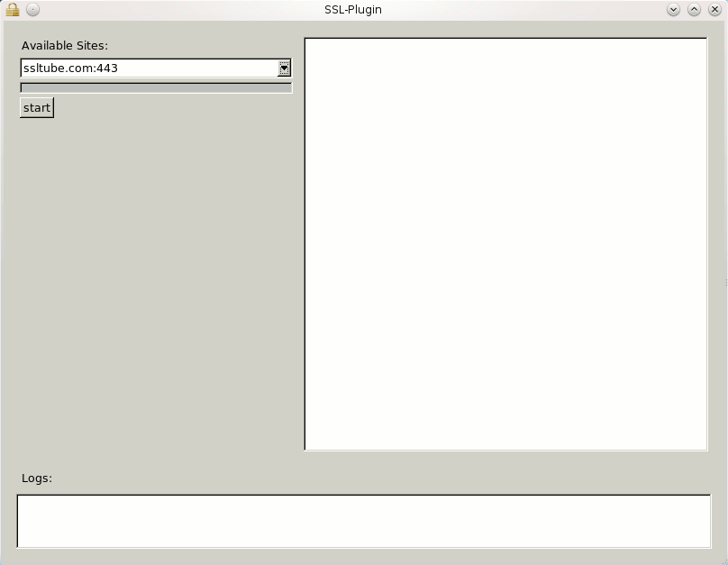This screenshot has height=565, width=728.
Task: Maximize the SSL-Plugin window
Action: click(694, 10)
